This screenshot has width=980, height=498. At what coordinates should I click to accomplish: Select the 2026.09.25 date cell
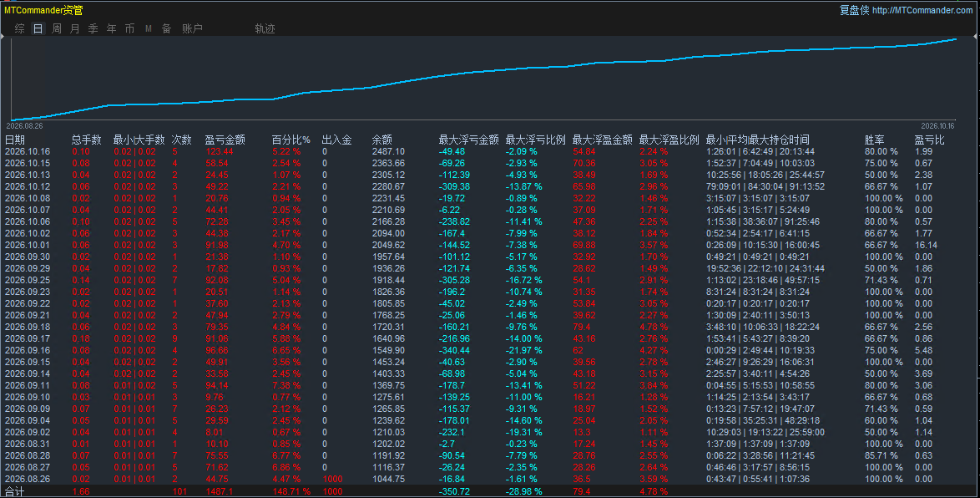click(28, 280)
